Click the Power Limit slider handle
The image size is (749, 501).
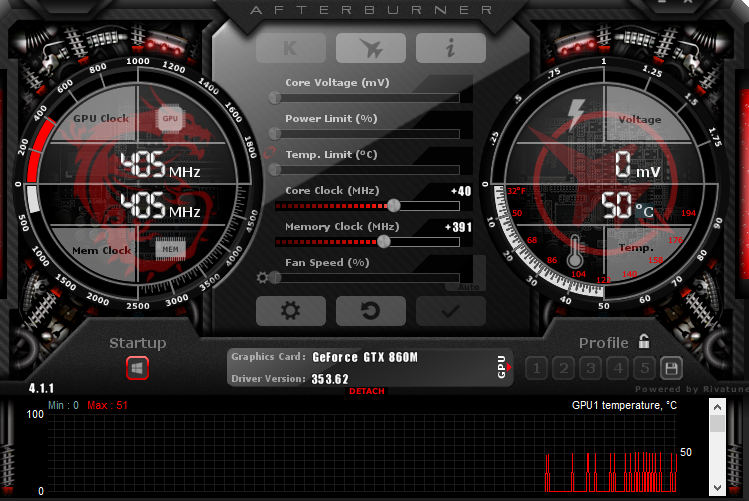(x=275, y=134)
